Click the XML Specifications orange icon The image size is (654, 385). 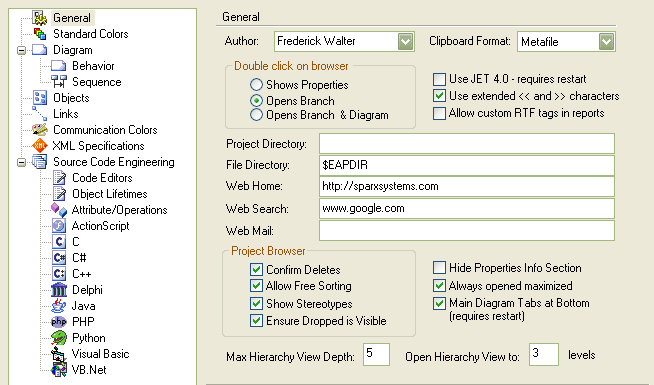40,146
